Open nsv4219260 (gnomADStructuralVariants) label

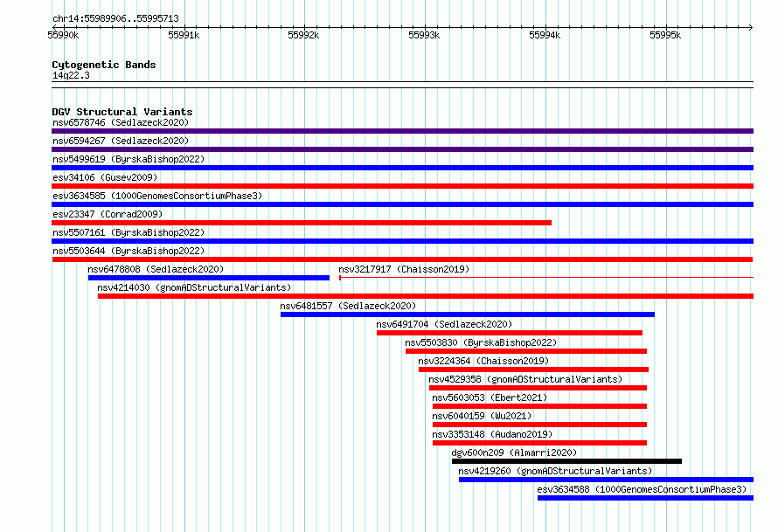(555, 471)
